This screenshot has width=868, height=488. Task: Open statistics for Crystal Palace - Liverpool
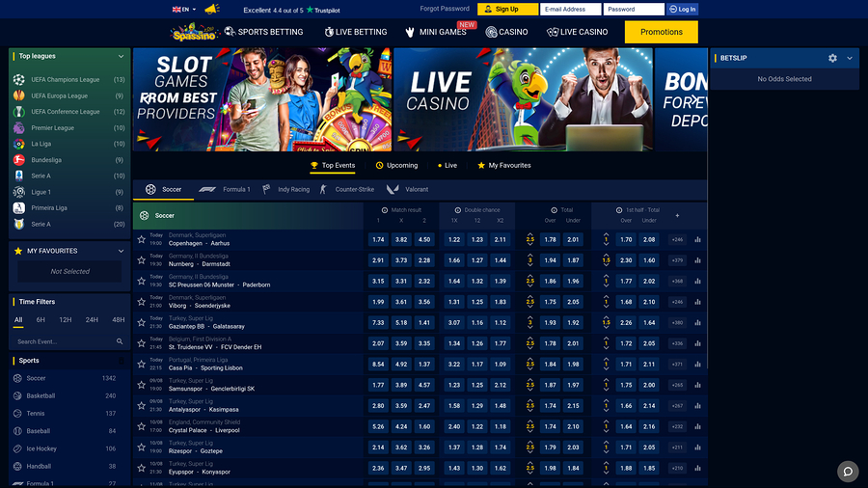[697, 426]
